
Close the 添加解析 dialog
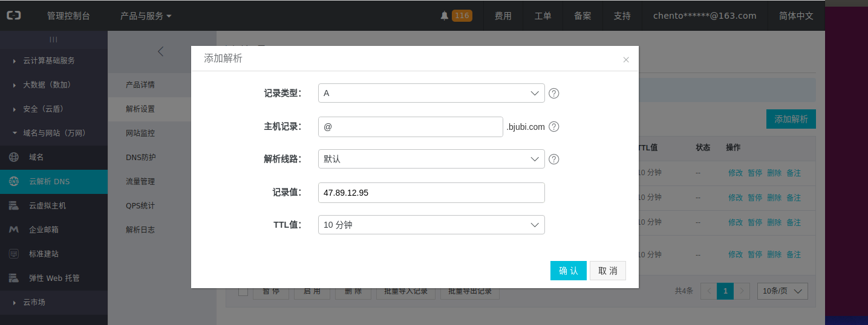point(626,60)
